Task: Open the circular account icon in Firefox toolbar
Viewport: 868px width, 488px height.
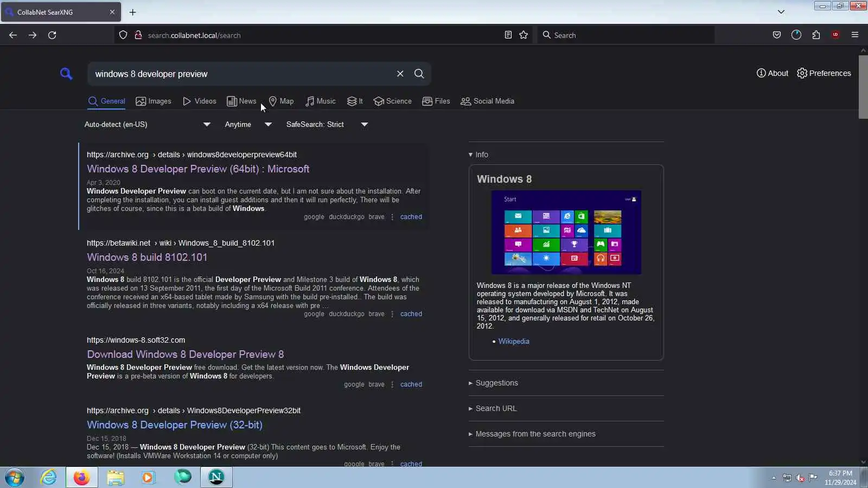Action: pos(796,35)
